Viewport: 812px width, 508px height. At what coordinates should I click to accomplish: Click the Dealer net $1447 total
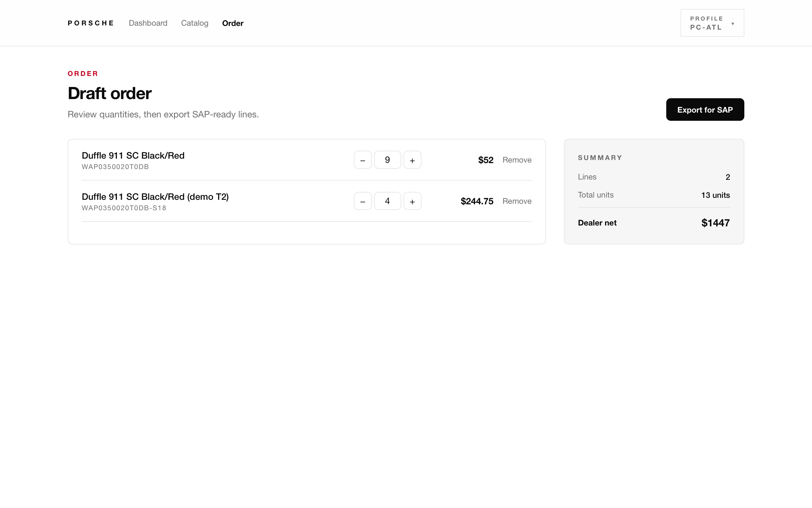(715, 223)
